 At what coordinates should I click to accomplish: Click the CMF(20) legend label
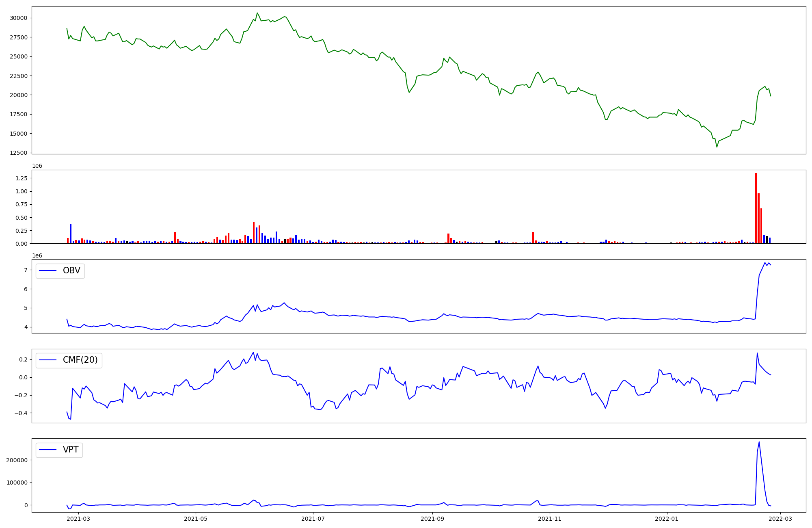[x=80, y=360]
